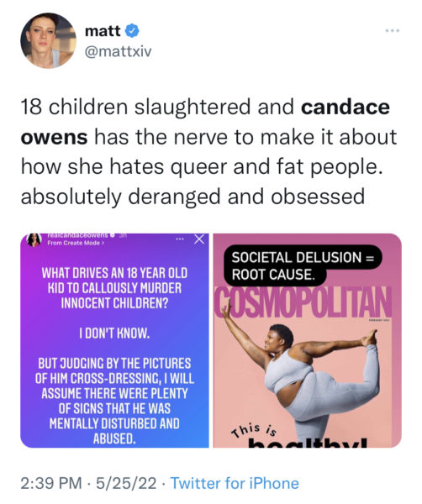This screenshot has height=504, width=422.
Task: Click the verified badge next to realcandaceowens
Action: (x=113, y=235)
